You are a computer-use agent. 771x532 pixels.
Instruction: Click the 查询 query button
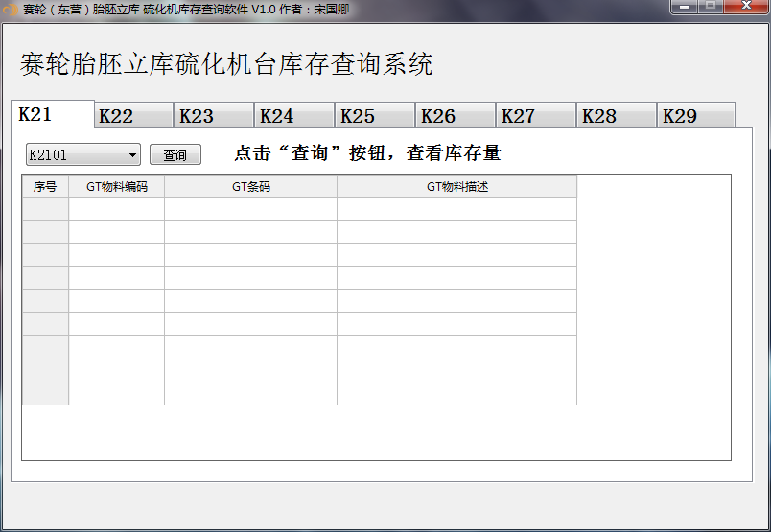point(175,155)
